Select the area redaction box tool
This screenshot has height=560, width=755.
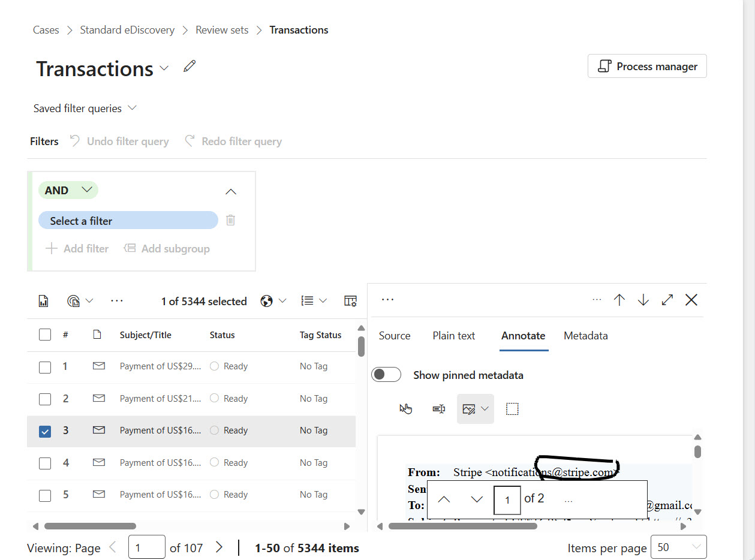(x=513, y=408)
